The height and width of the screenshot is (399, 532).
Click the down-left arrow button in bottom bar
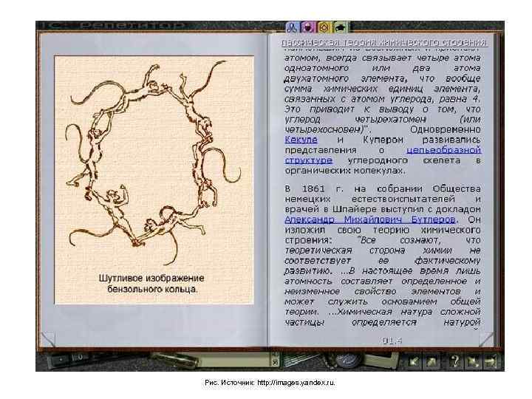pyautogui.click(x=414, y=361)
